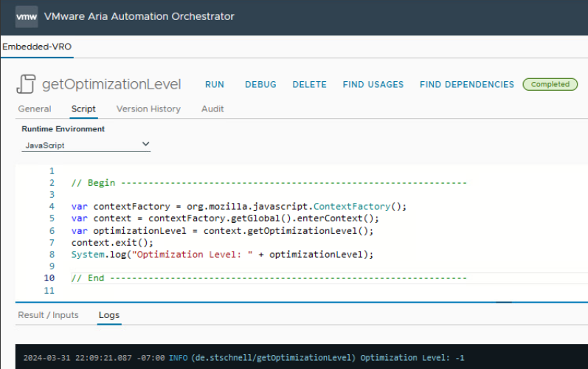Click line number 10 in gutter
Image resolution: width=588 pixels, height=369 pixels.
(49, 278)
